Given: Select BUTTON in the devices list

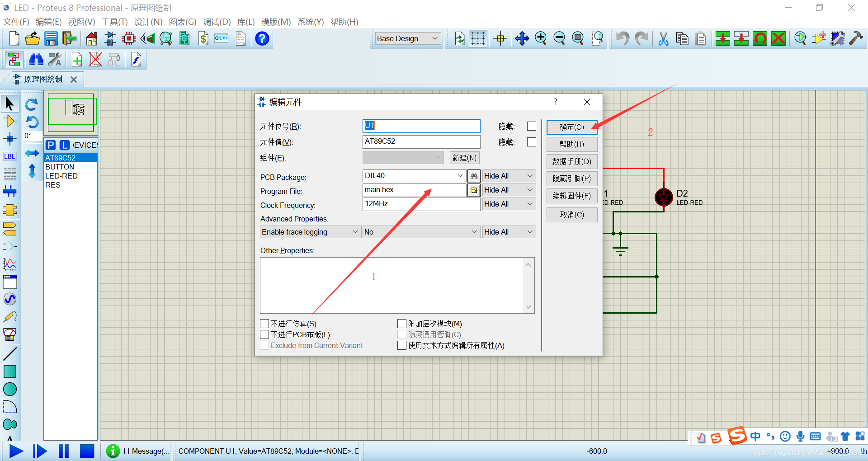Looking at the screenshot, I should (71, 167).
